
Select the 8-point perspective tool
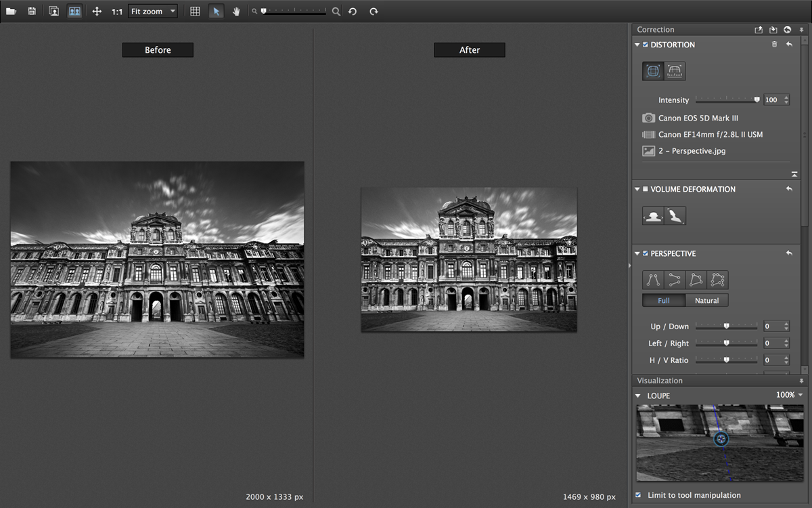717,280
